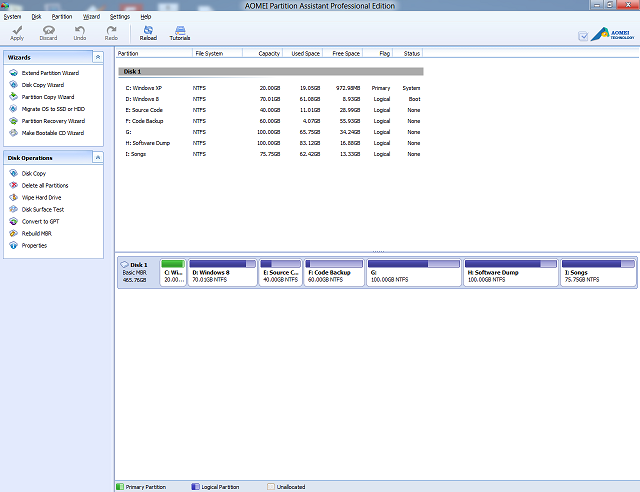Reload disks with the Reload icon
The width and height of the screenshot is (640, 492).
pos(148,30)
